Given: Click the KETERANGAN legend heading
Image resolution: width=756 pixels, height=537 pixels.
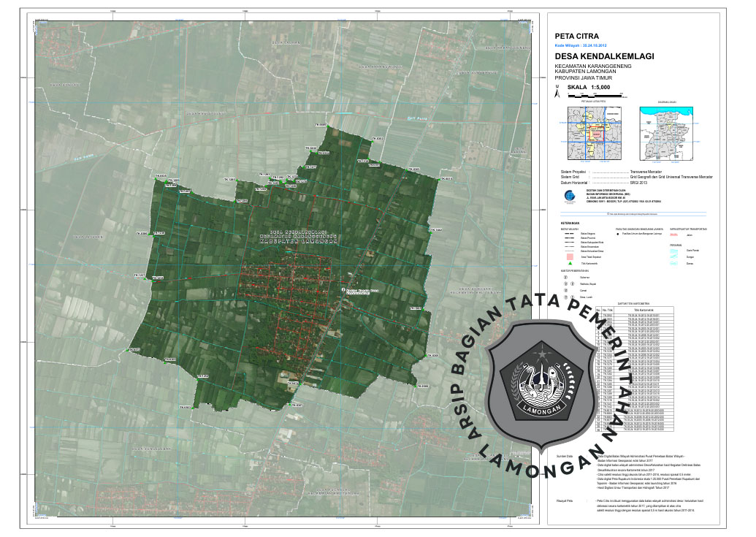Looking at the screenshot, I should [570, 223].
